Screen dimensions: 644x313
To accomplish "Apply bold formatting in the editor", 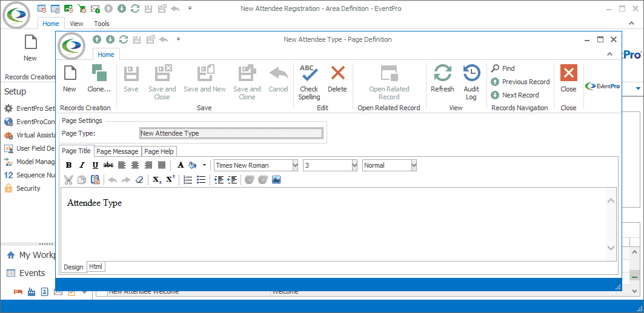I will (69, 165).
